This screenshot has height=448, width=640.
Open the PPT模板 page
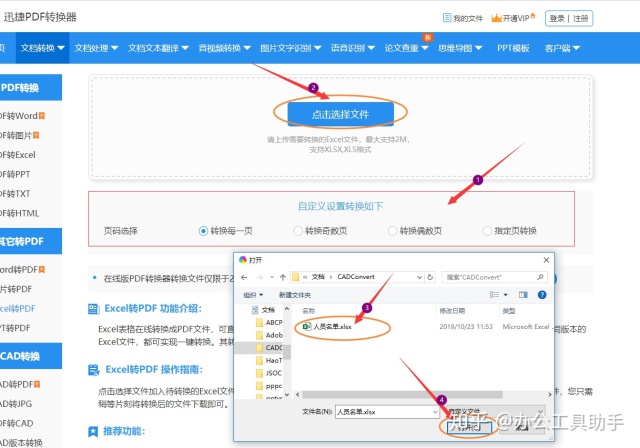pos(513,48)
